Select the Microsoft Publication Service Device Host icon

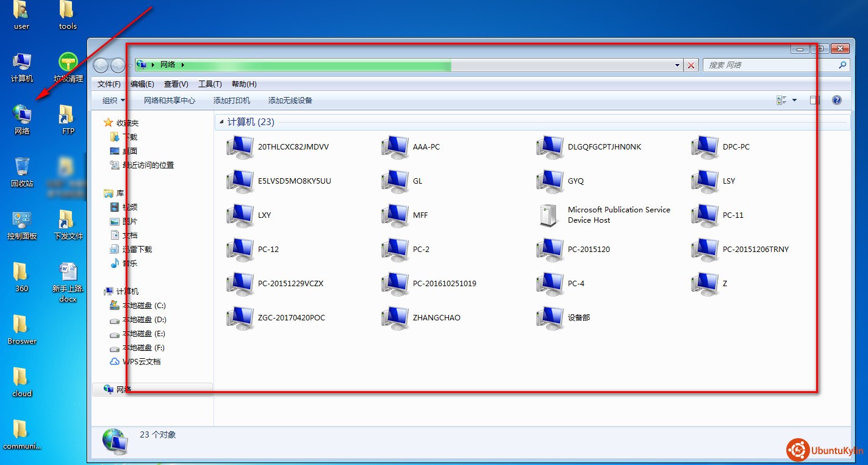coord(550,215)
